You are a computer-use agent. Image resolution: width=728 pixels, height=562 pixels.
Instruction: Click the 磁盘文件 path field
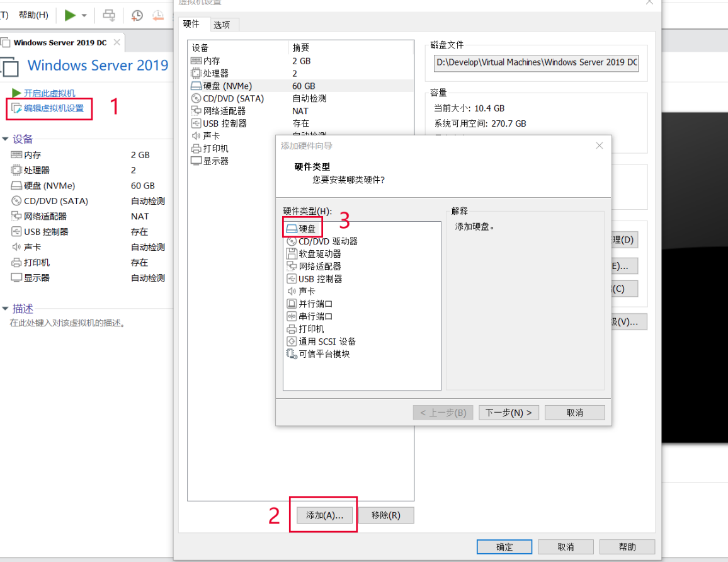click(x=535, y=62)
